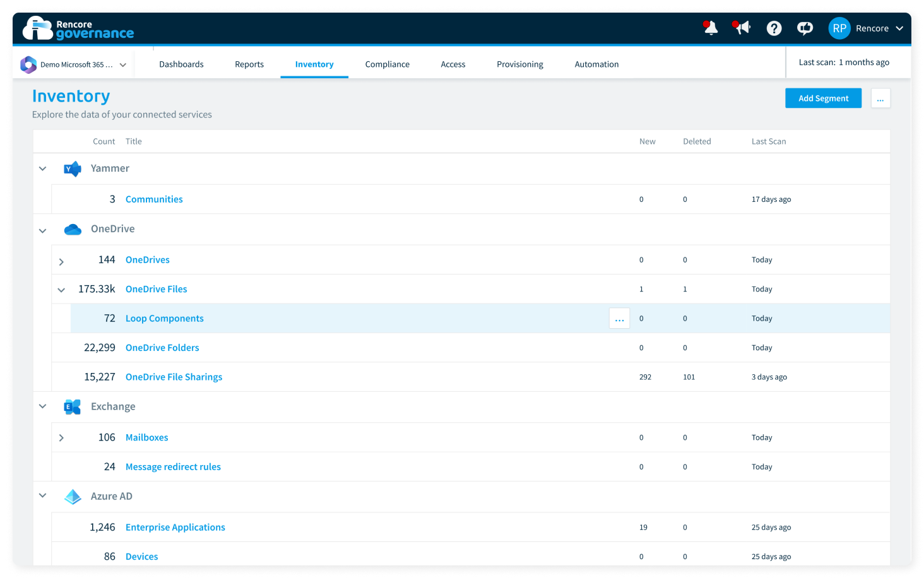Open the OneDrive Folders link
924x578 pixels.
point(162,348)
